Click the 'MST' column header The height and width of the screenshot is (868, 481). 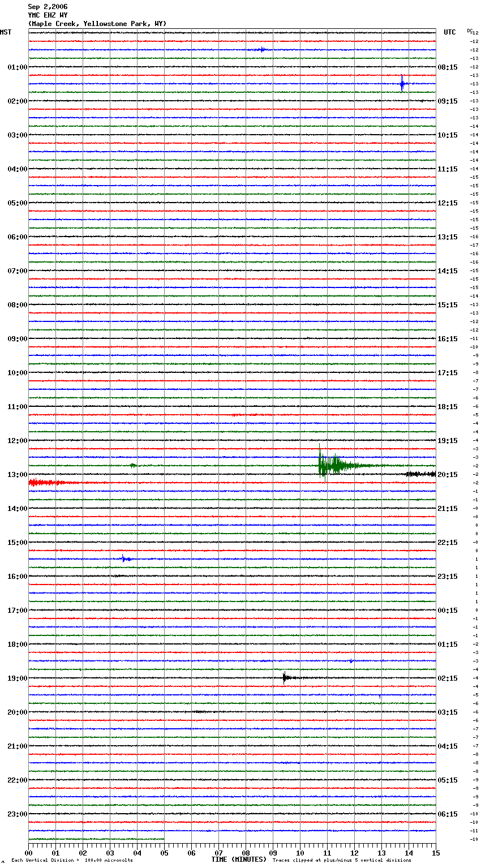click(6, 32)
